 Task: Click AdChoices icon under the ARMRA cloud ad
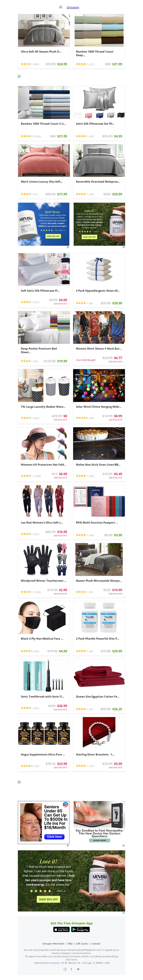click(68, 247)
